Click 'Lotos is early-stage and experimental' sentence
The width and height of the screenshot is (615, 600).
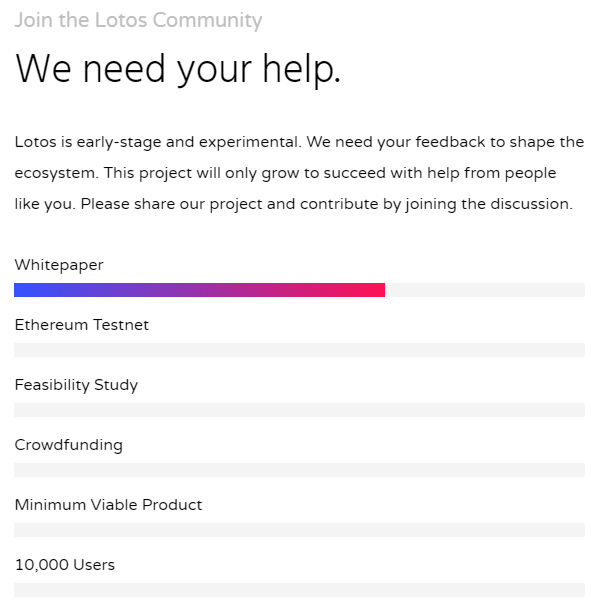pyautogui.click(x=158, y=142)
